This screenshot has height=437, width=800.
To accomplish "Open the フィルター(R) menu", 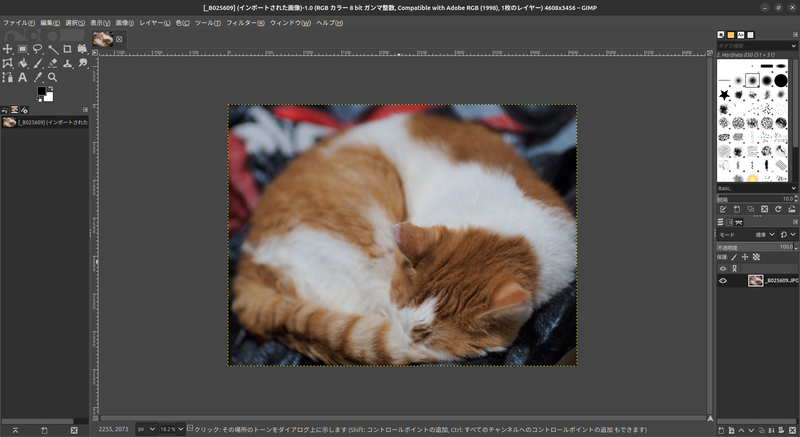I will pos(245,23).
